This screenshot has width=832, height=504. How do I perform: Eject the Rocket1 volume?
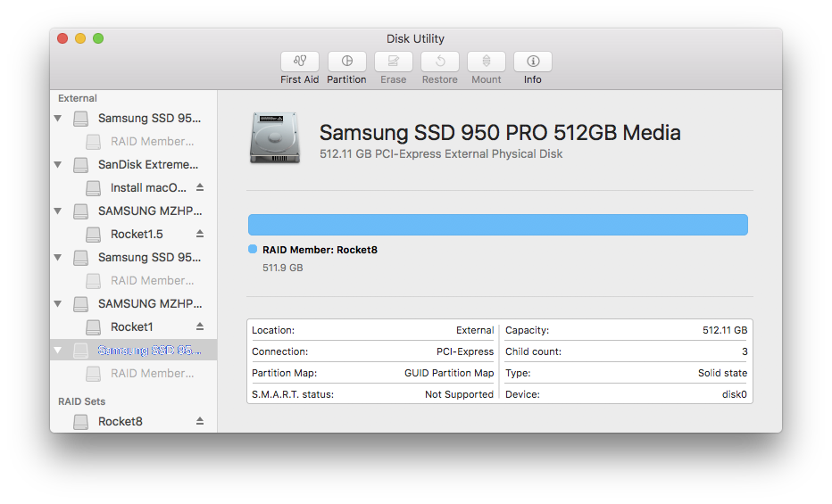pos(200,326)
